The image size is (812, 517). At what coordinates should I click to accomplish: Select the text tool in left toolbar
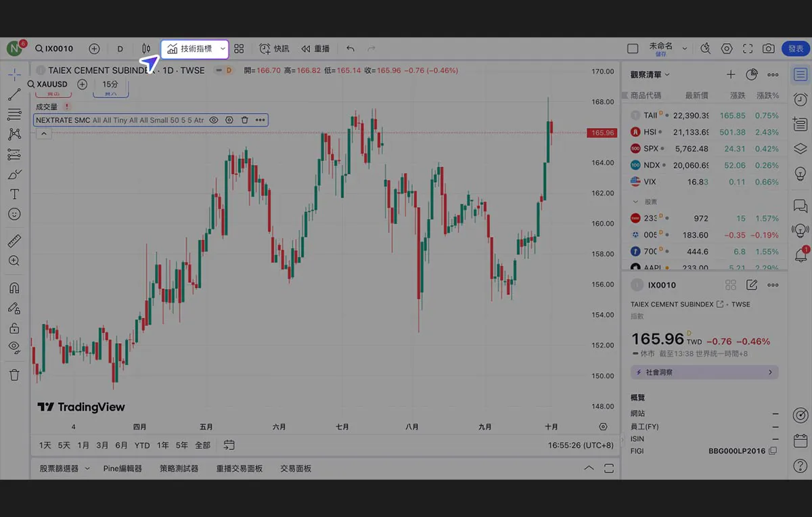14,194
